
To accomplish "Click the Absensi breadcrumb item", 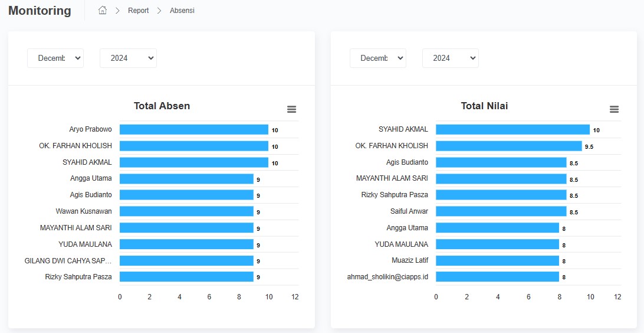I will [x=182, y=11].
